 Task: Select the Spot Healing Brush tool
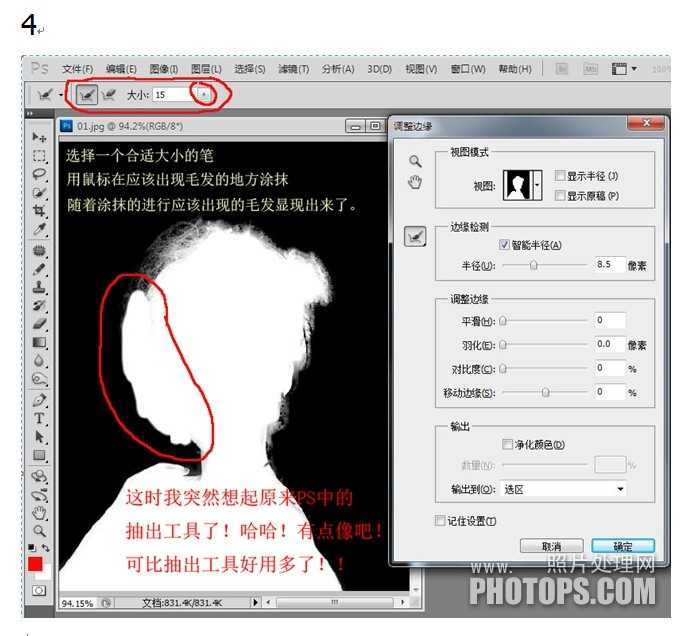click(39, 251)
